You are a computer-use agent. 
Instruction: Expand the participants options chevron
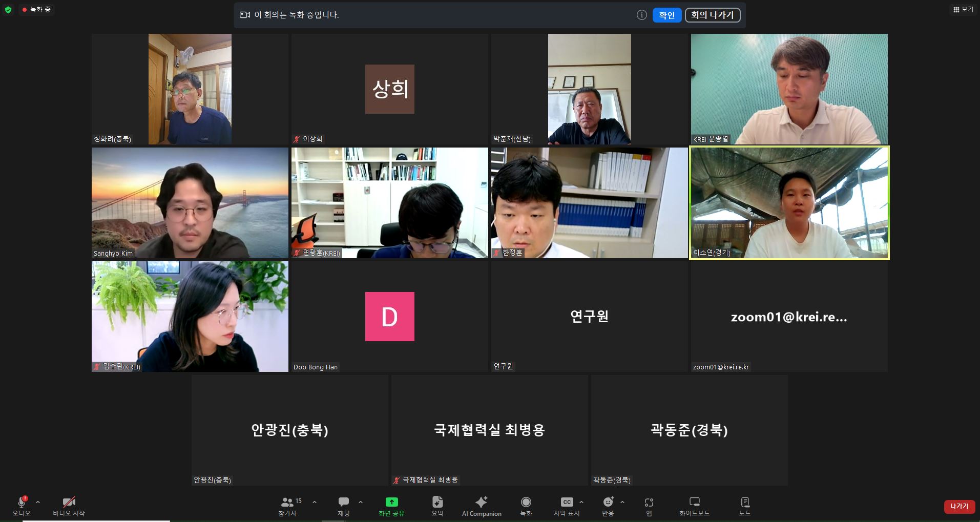point(315,502)
